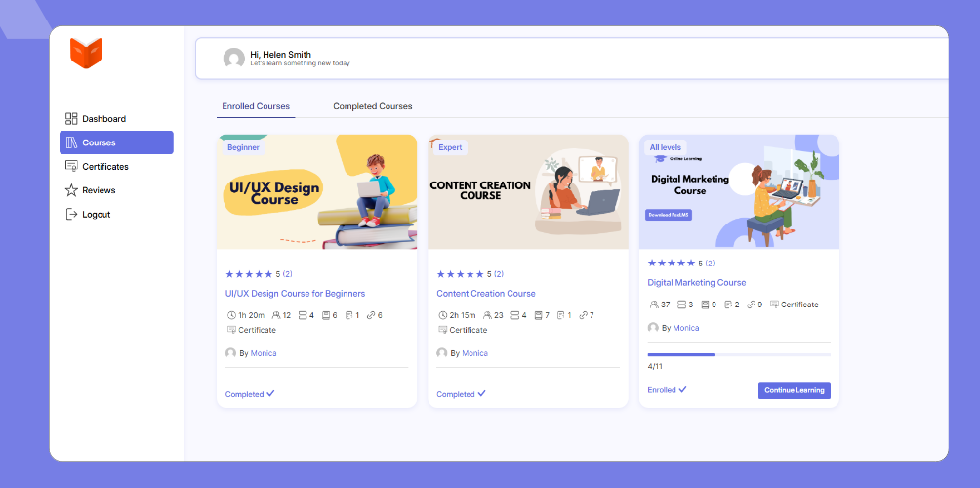Select Courses in the sidebar
The width and height of the screenshot is (980, 488).
116,142
